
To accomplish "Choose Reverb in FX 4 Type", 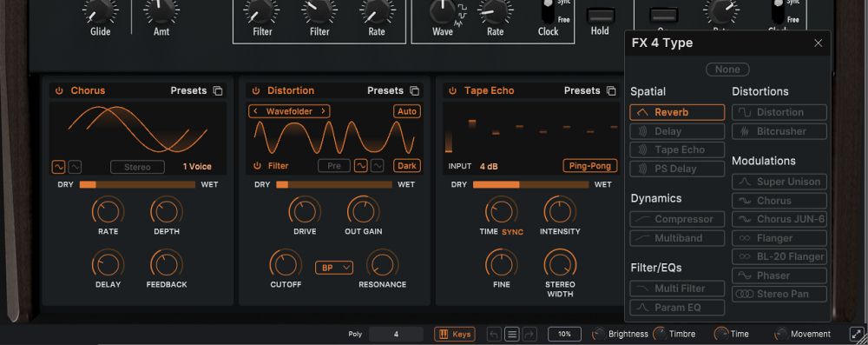I will click(677, 113).
